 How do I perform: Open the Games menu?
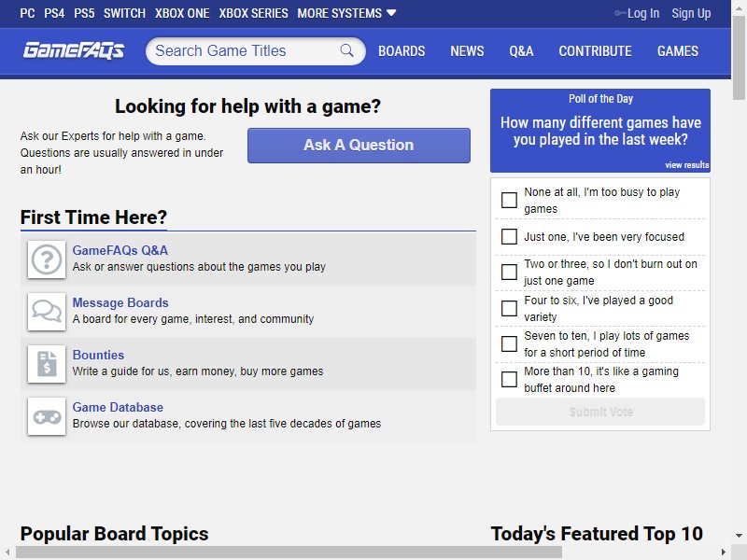tap(678, 51)
